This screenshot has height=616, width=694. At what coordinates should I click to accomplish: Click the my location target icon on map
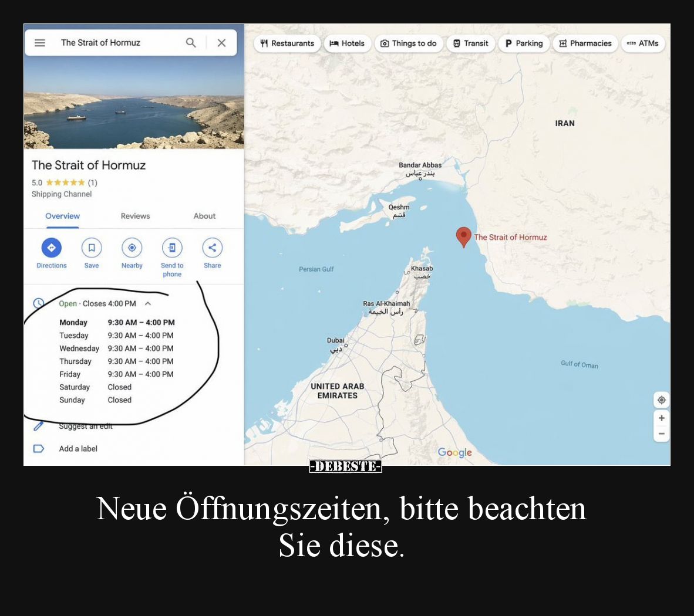[661, 400]
